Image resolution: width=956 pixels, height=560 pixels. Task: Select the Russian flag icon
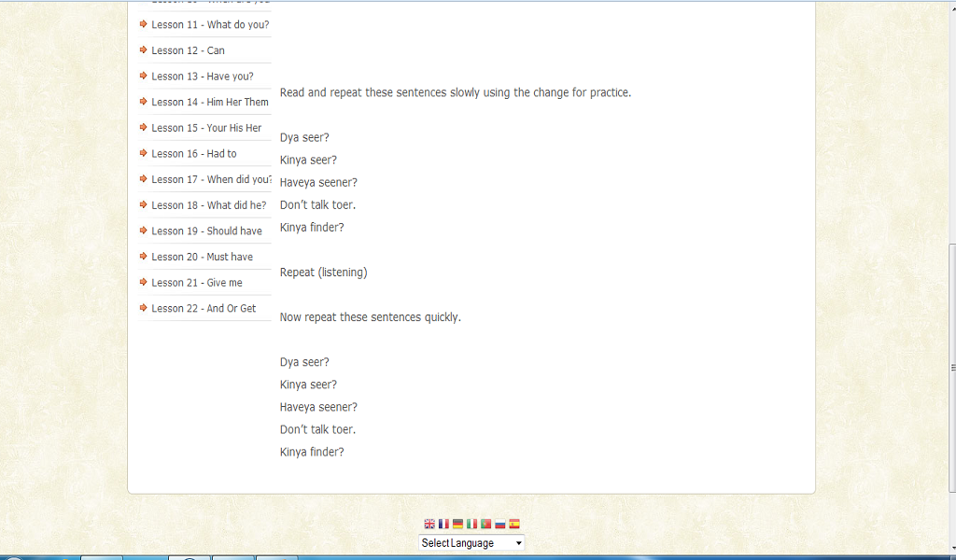pos(500,524)
